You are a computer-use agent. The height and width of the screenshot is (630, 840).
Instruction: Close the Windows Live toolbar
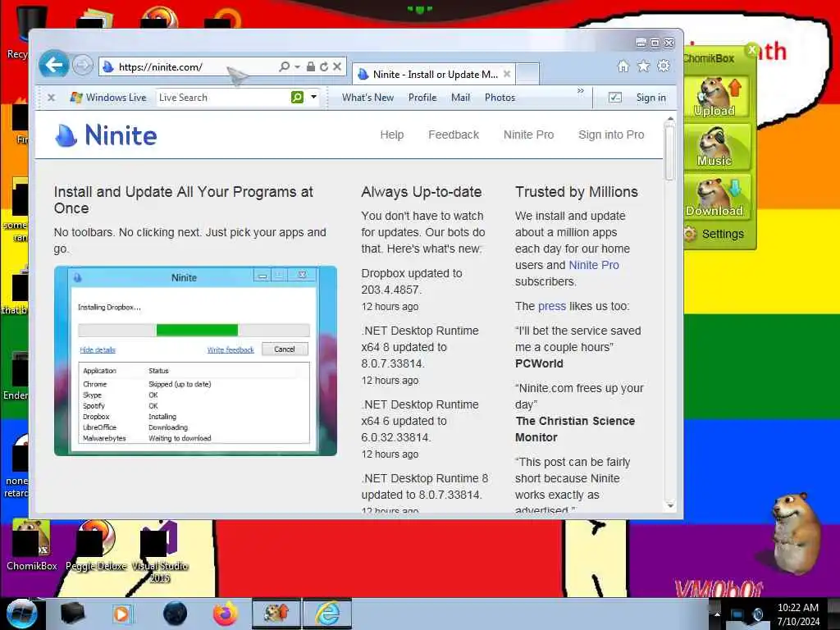(x=52, y=98)
